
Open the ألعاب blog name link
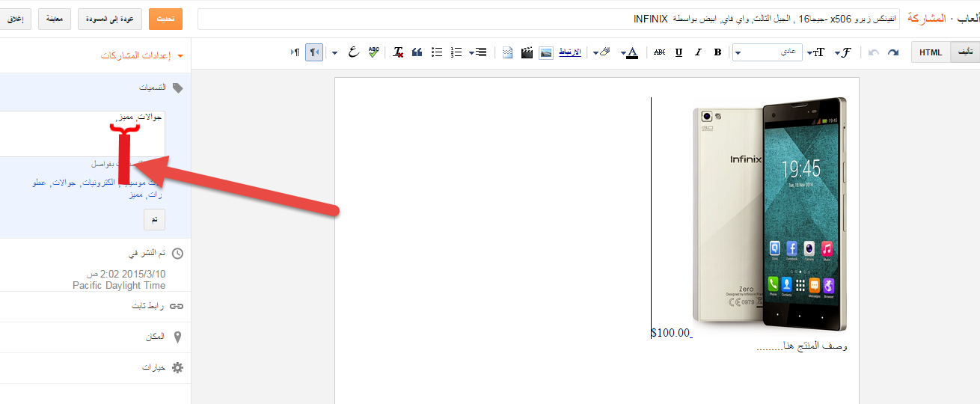pyautogui.click(x=968, y=18)
